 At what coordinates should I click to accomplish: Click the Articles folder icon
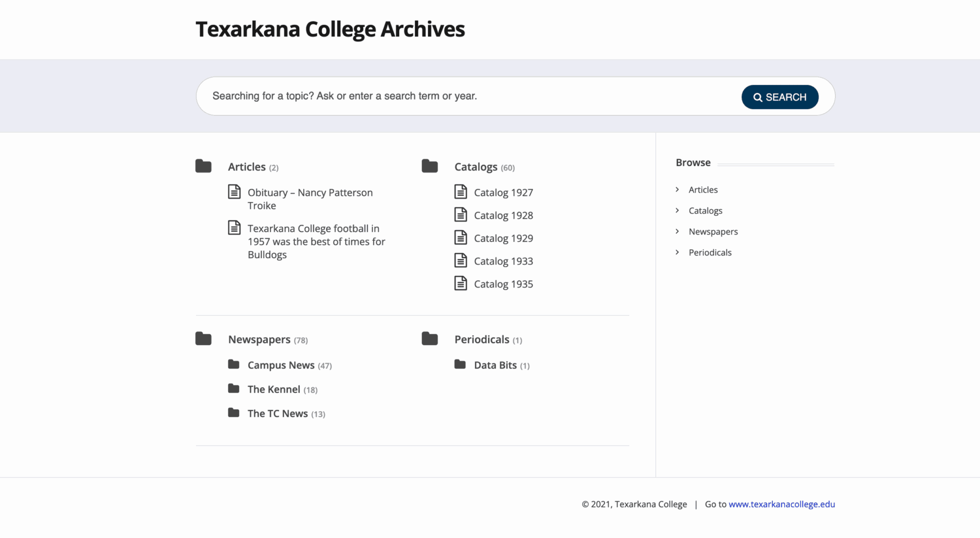203,166
